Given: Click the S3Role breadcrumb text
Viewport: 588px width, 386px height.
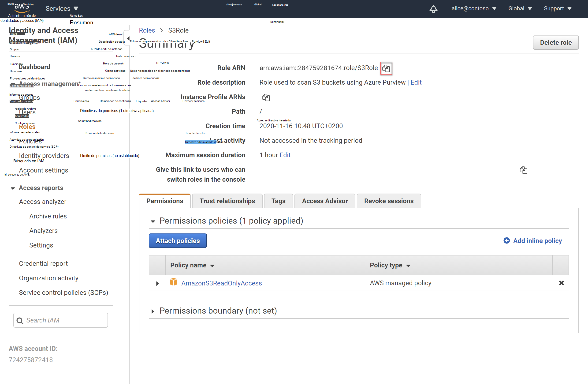Looking at the screenshot, I should (x=178, y=30).
